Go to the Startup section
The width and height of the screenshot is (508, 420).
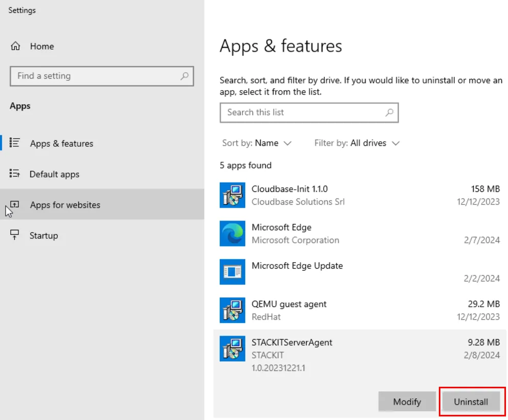pyautogui.click(x=44, y=236)
